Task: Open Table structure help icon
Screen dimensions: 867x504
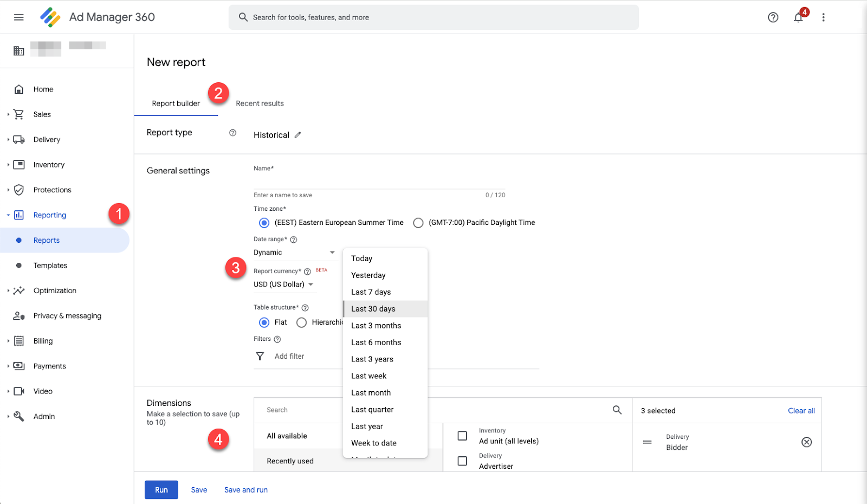Action: click(305, 308)
